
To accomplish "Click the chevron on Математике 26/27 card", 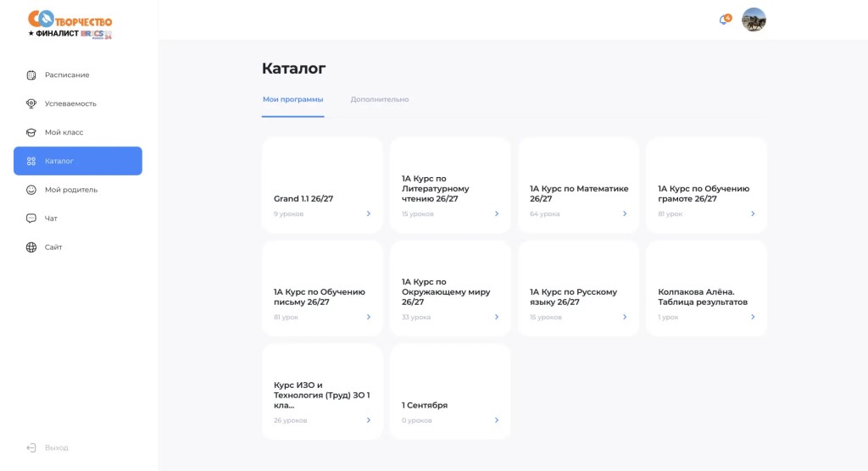I will coord(625,213).
